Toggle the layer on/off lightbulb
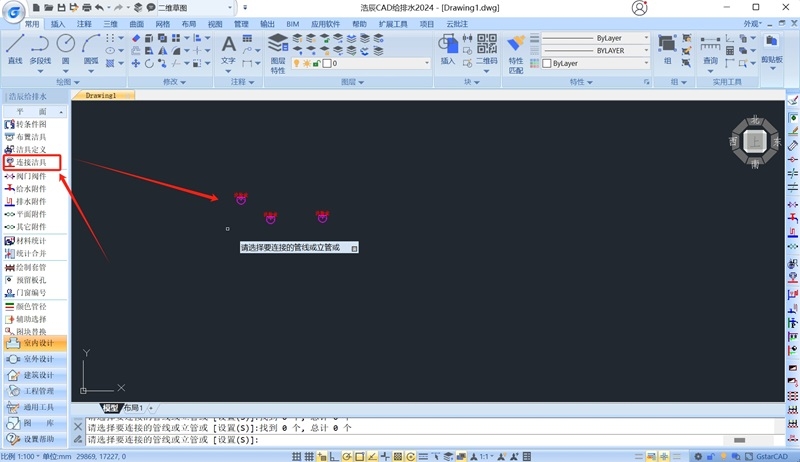Screen dimensions: 800x462 click(x=296, y=63)
